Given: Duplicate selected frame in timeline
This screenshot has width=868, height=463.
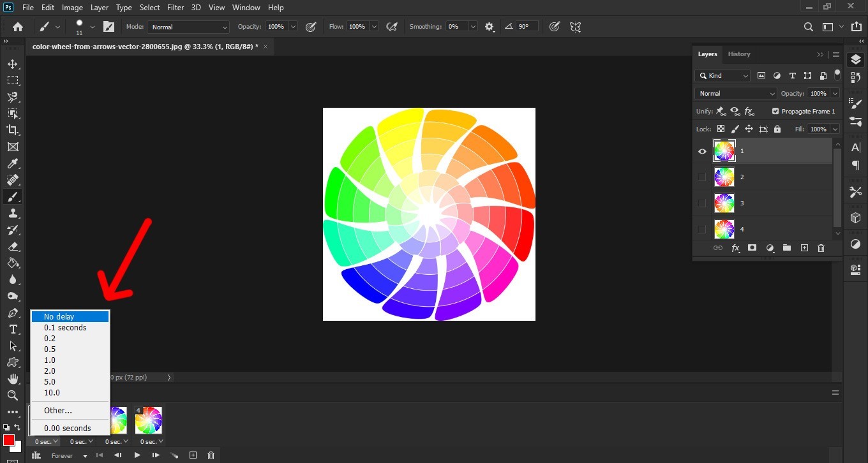Looking at the screenshot, I should pos(193,455).
